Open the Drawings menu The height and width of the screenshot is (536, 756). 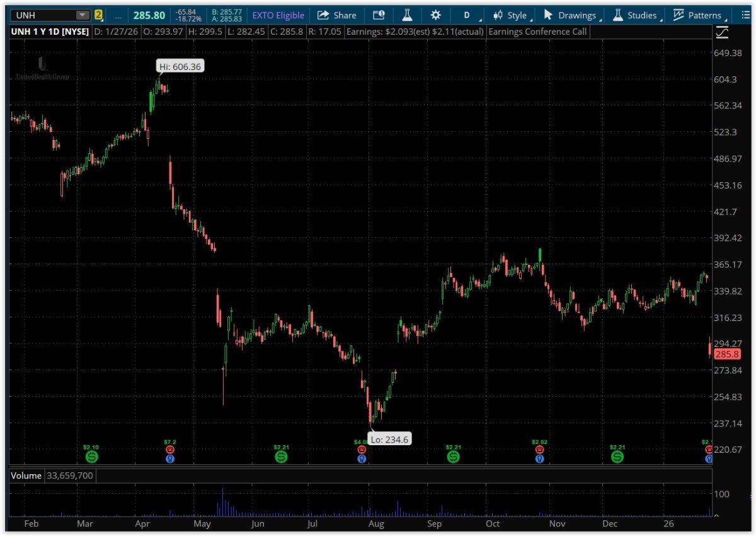tap(570, 15)
